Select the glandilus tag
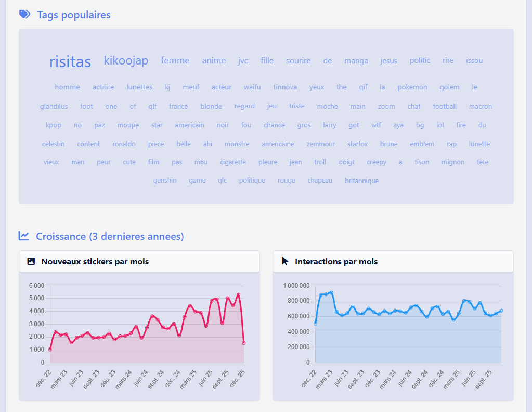The image size is (532, 412). tap(54, 107)
